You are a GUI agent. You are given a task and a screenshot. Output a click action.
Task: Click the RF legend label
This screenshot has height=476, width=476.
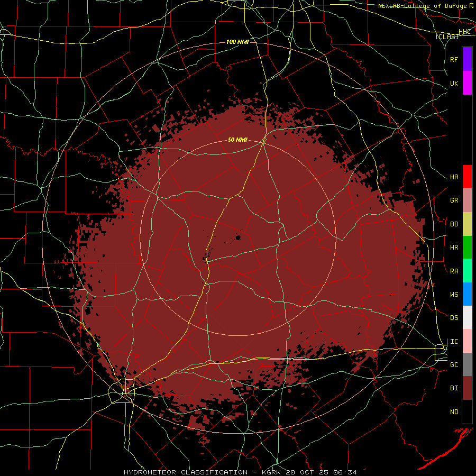coord(454,59)
